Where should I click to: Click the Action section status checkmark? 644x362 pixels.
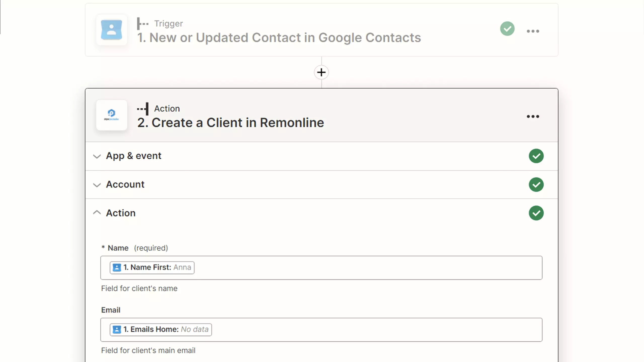(x=536, y=213)
